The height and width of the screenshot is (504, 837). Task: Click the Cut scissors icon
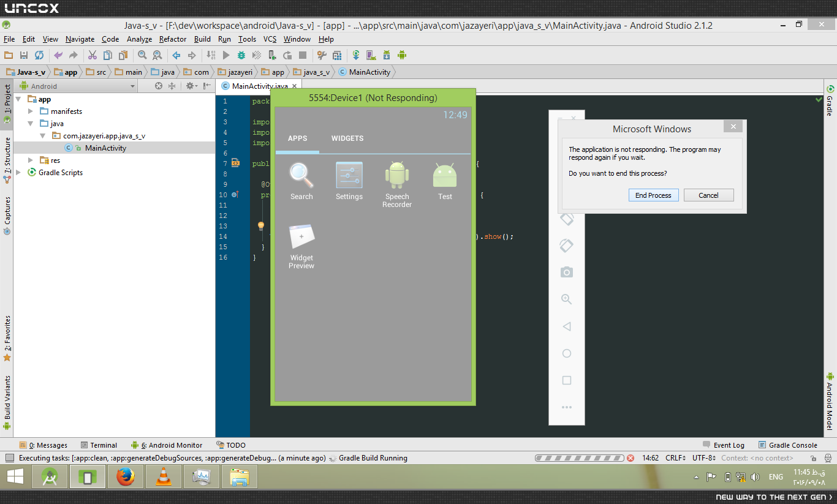[x=93, y=55]
